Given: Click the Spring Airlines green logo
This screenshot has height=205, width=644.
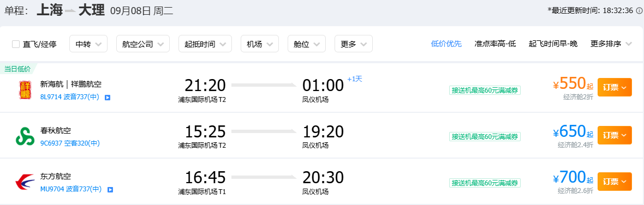Looking at the screenshot, I should coord(25,136).
